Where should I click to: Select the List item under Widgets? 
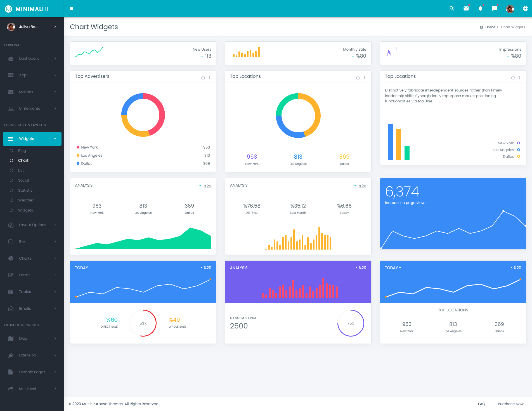[21, 170]
